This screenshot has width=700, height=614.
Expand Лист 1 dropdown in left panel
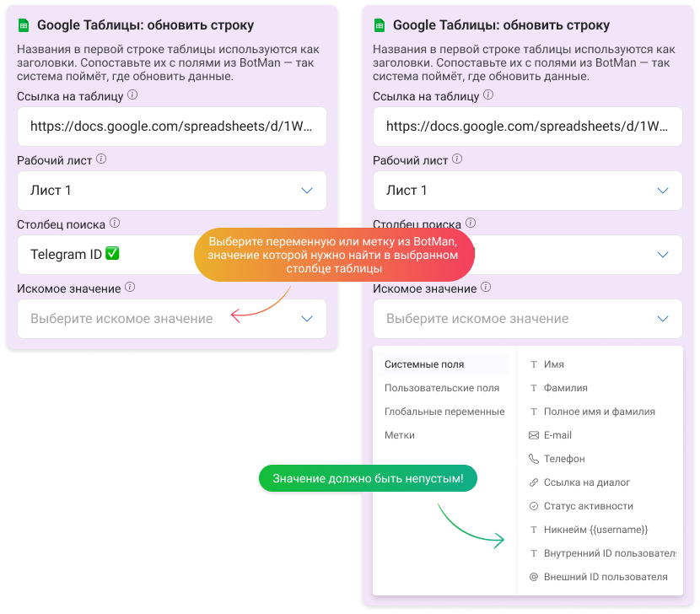pos(172,191)
